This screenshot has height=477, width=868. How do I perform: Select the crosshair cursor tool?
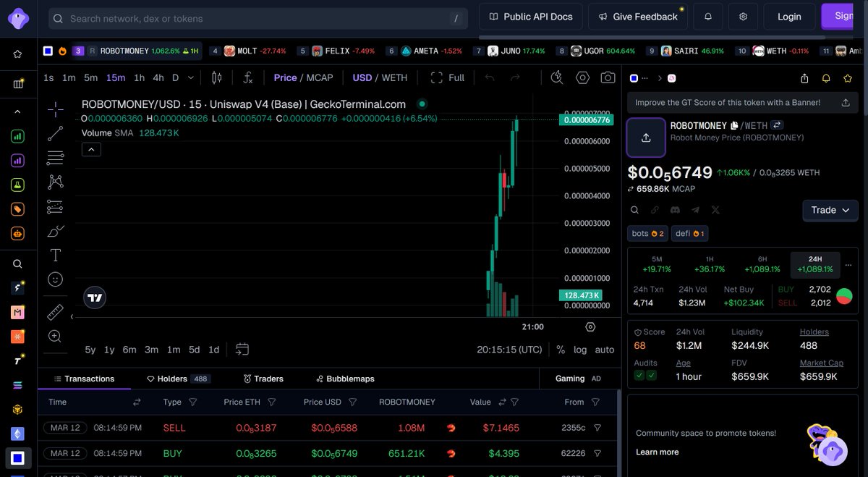pos(55,109)
